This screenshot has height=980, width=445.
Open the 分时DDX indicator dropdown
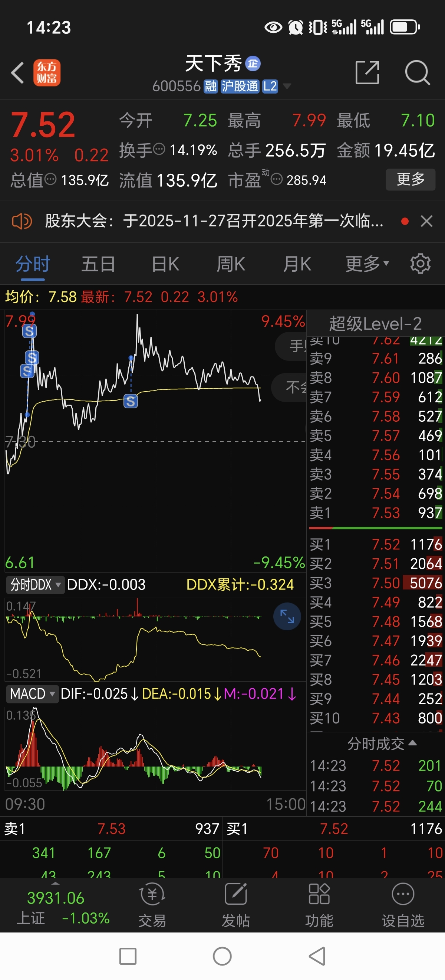click(x=35, y=584)
